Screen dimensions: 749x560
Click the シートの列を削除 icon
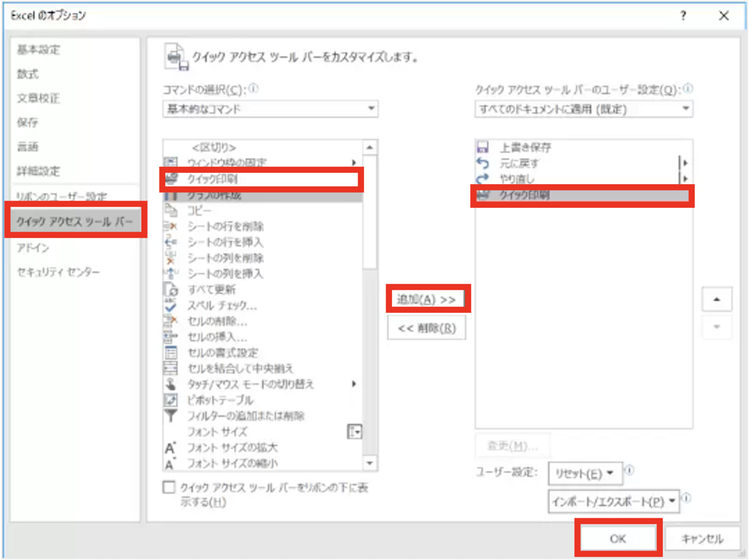click(x=170, y=258)
